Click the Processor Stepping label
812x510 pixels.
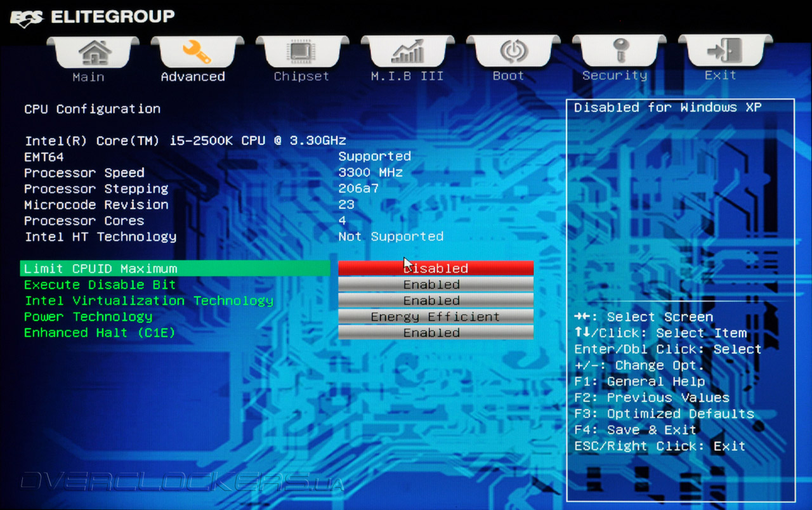click(96, 188)
